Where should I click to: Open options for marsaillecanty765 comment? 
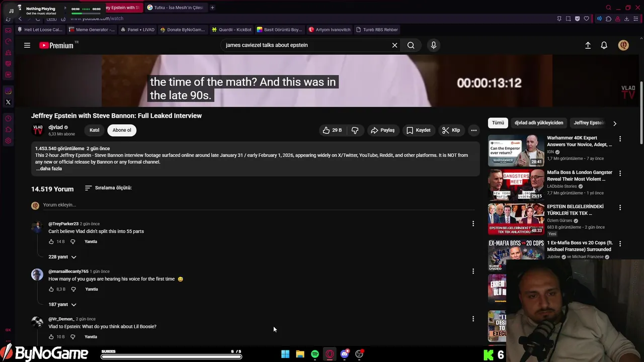coord(473,271)
